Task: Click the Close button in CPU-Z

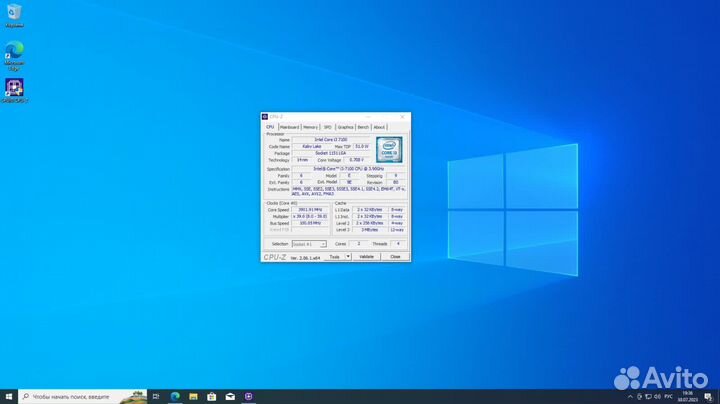Action: (395, 257)
